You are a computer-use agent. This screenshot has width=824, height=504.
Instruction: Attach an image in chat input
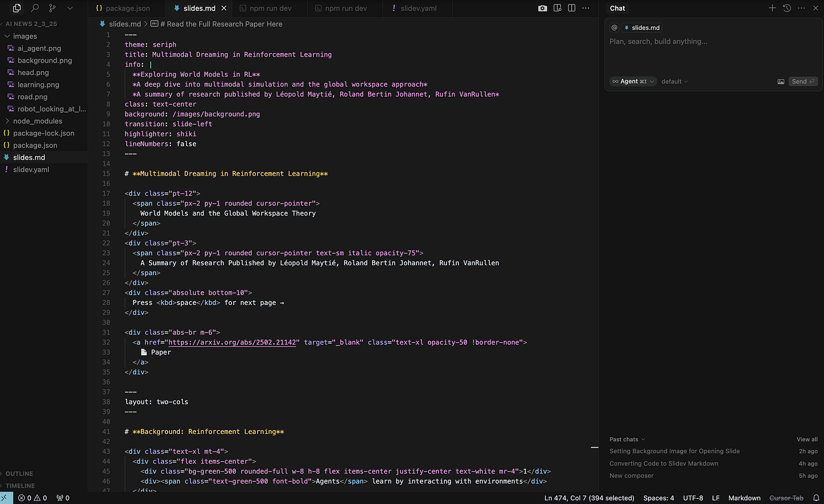tap(781, 81)
